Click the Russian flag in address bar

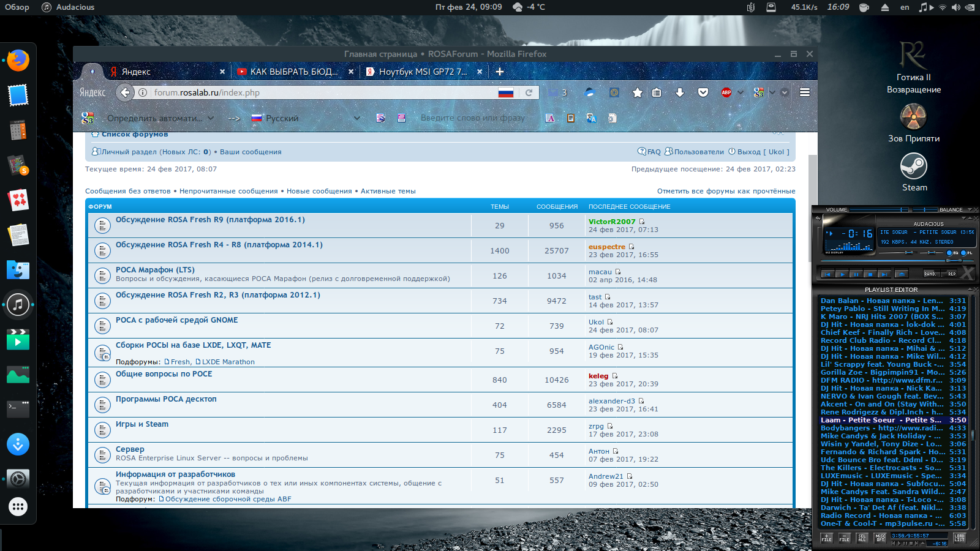pyautogui.click(x=506, y=92)
